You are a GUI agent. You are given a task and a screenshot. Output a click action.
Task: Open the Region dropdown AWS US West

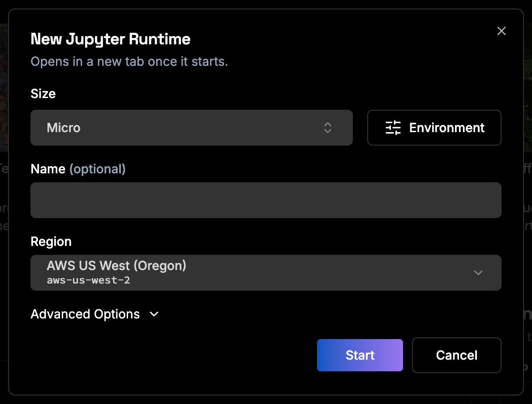coord(266,273)
